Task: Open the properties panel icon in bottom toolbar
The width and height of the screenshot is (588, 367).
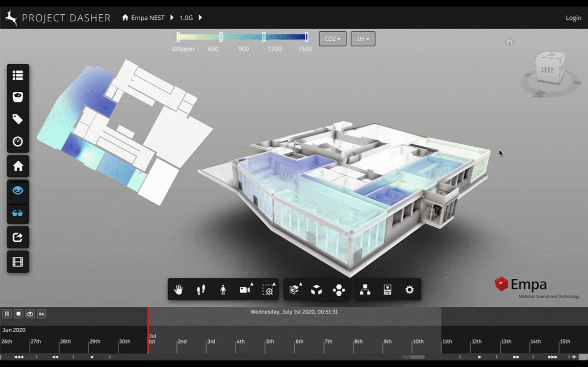Action: point(387,289)
